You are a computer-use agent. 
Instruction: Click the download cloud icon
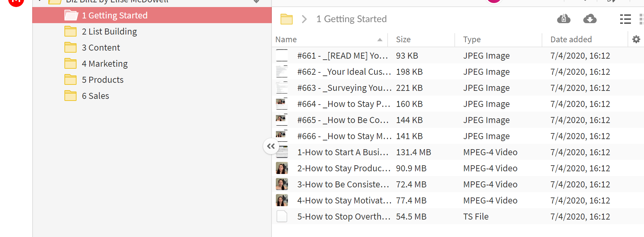click(x=590, y=19)
